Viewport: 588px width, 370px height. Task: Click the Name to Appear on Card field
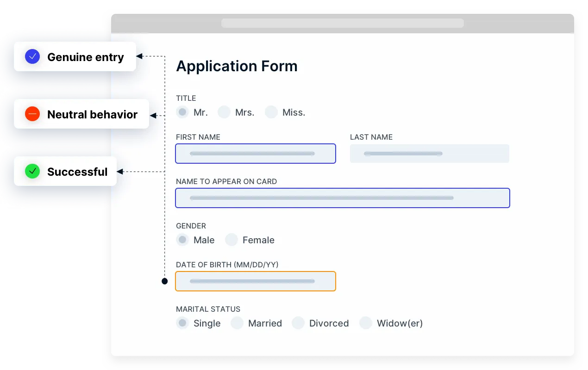342,198
